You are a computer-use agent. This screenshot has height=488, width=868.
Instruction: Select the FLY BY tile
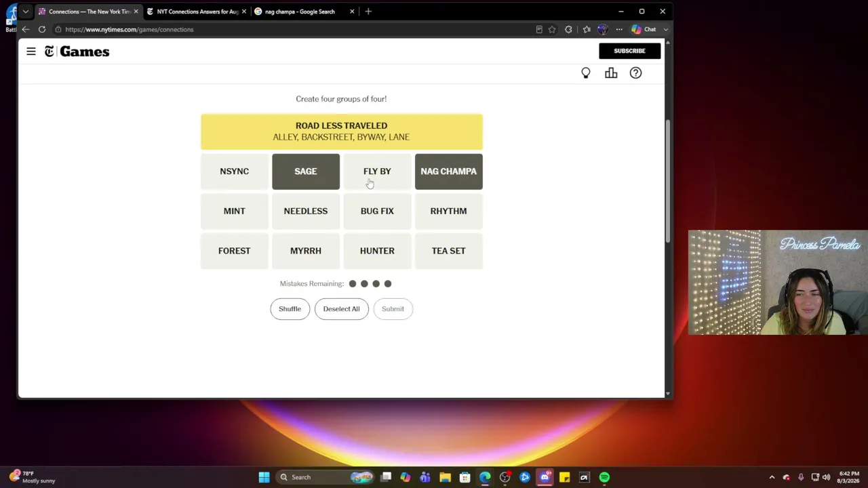[377, 171]
